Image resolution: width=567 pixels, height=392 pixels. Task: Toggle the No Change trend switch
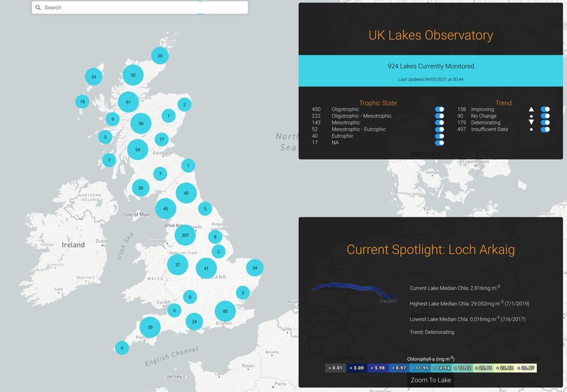545,116
